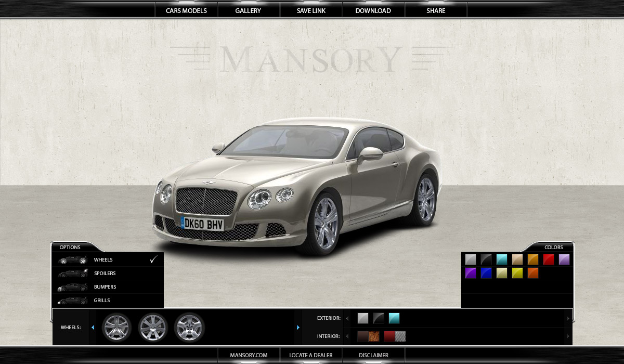Image resolution: width=624 pixels, height=364 pixels.
Task: Select the amber gold swatch in the Colors panel
Action: coord(533,259)
